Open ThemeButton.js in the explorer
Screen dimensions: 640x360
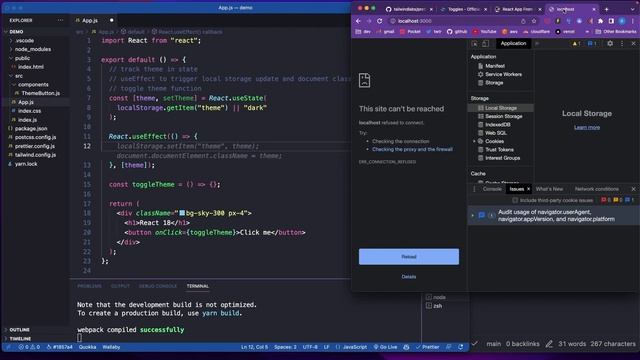click(x=40, y=93)
